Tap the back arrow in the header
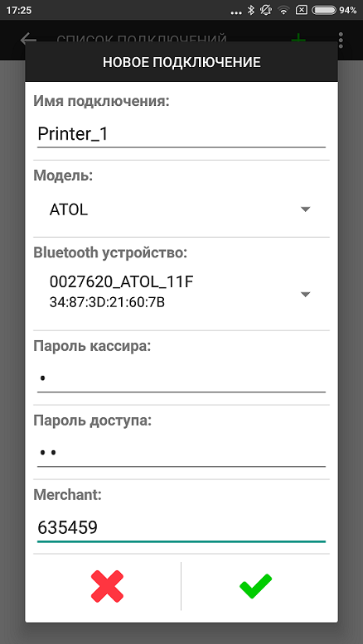Screen dimensions: 363x644 point(28,39)
